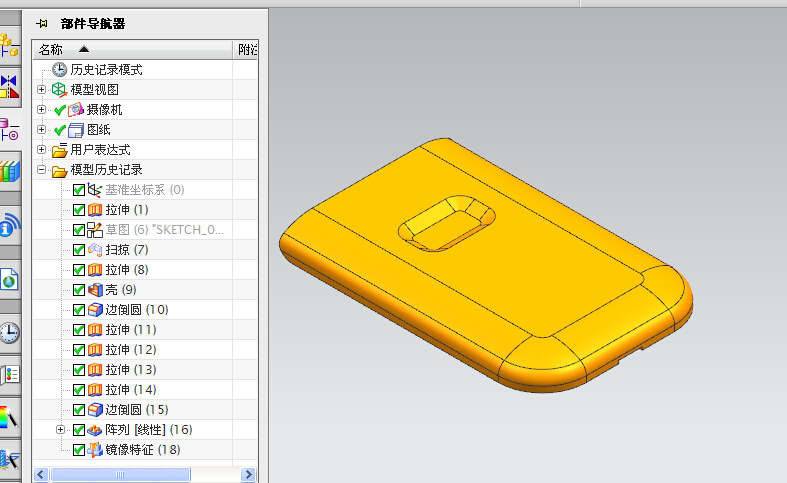
Task: Toggle checkbox for 边倒圆 (10)
Action: pos(79,310)
